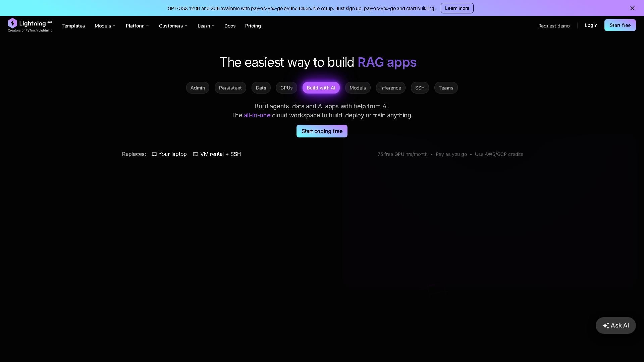Click the Use AWS/GCP credits text
Image resolution: width=644 pixels, height=362 pixels.
point(499,154)
